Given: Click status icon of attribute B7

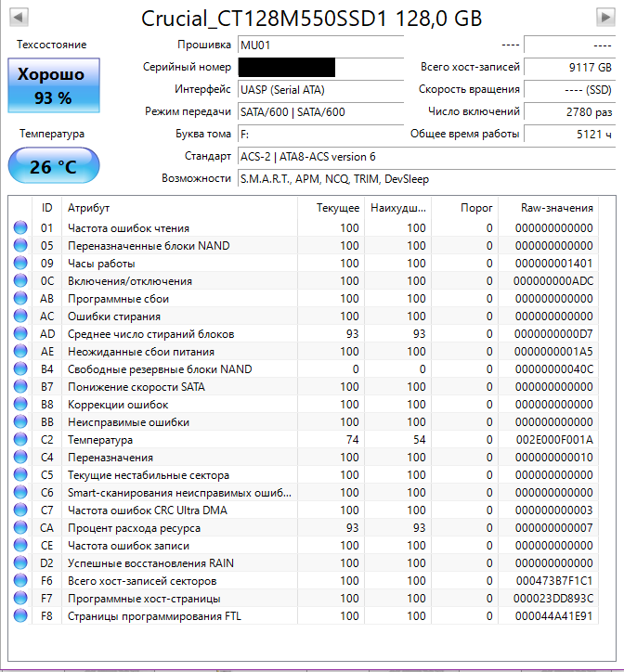Looking at the screenshot, I should [x=20, y=386].
